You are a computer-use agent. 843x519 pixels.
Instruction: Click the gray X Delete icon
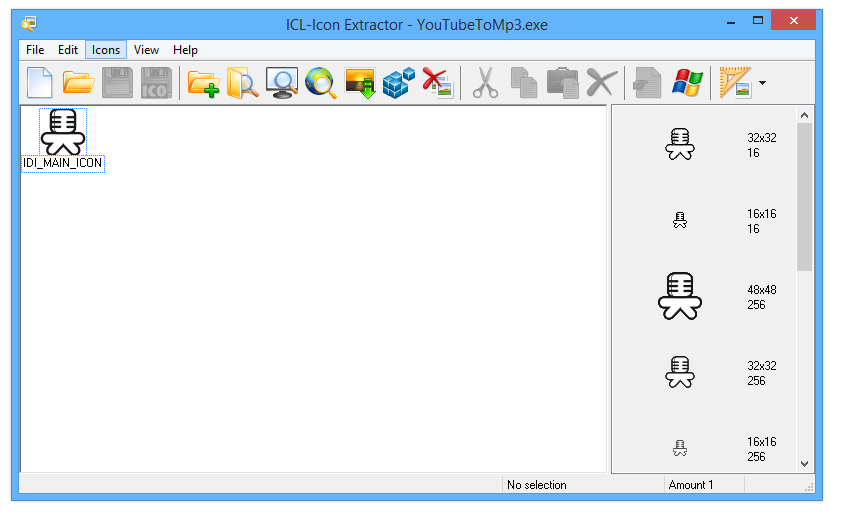[602, 83]
